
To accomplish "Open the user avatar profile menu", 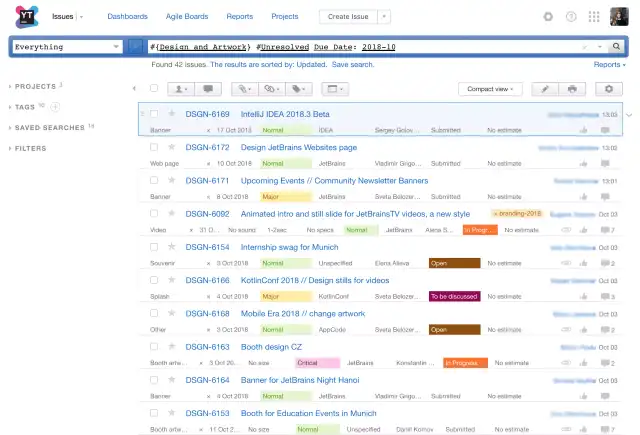I will [619, 17].
